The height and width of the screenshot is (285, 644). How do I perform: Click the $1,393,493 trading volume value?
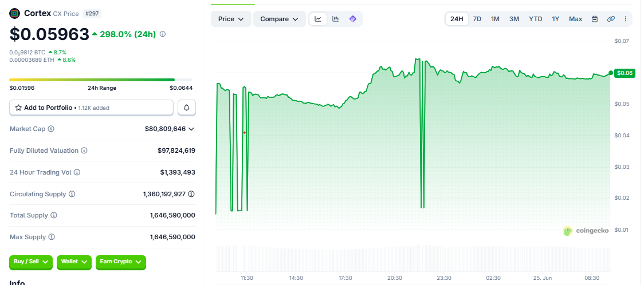pyautogui.click(x=178, y=172)
